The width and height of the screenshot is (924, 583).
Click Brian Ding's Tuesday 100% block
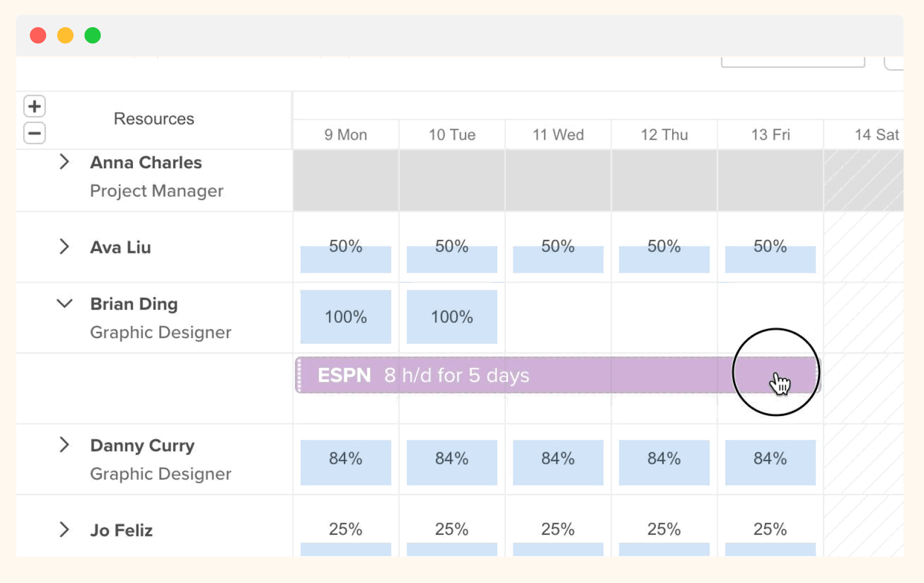[x=452, y=317]
